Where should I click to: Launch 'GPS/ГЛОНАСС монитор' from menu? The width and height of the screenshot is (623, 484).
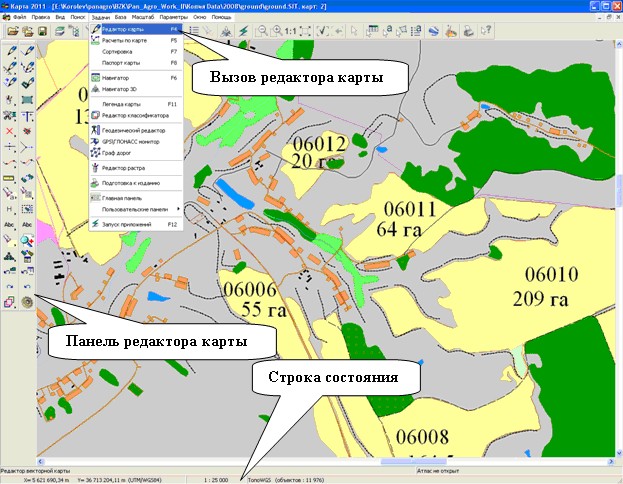134,141
